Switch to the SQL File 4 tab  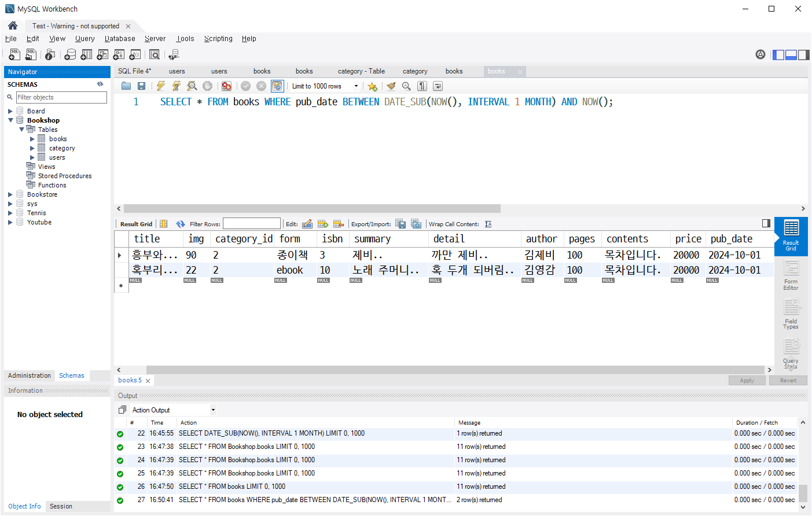pyautogui.click(x=134, y=71)
